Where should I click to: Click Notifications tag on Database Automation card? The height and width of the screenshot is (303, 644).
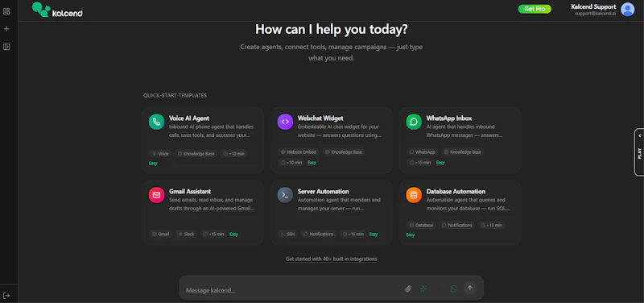(457, 226)
